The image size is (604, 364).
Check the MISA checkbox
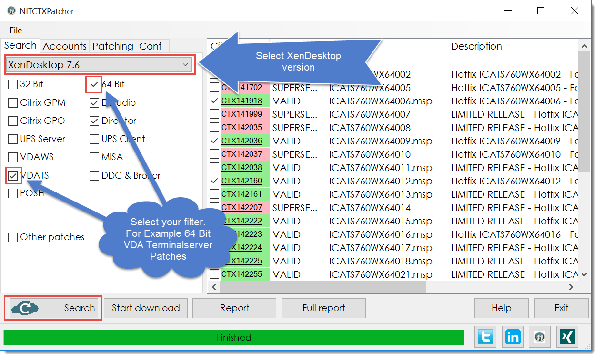[94, 157]
